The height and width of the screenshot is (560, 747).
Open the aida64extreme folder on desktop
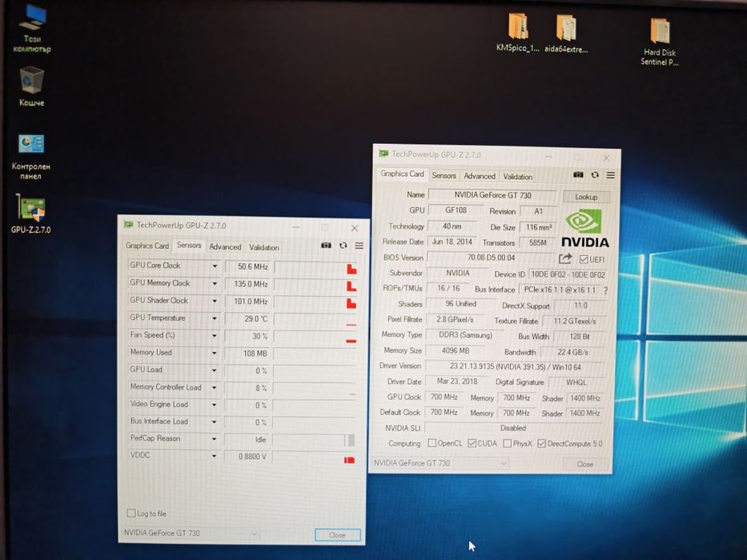click(x=566, y=34)
